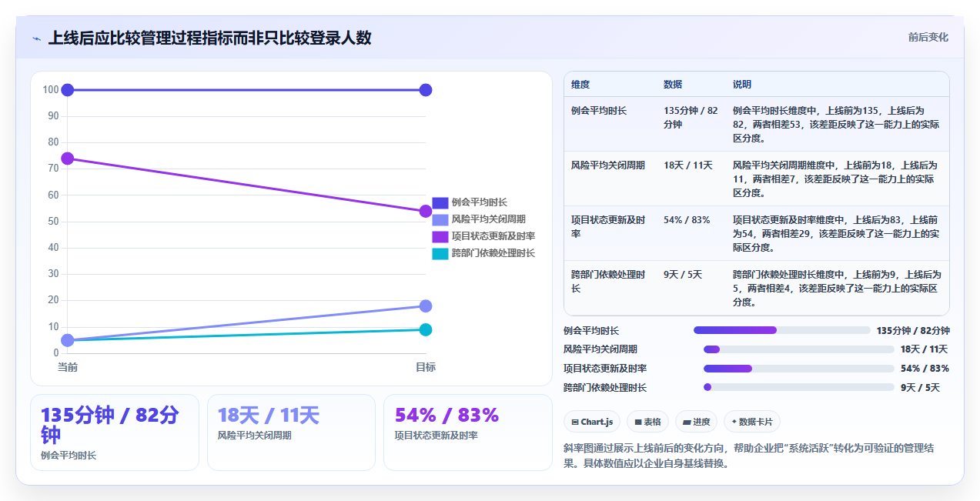Click the 例会平均时长 table row name

(x=599, y=111)
